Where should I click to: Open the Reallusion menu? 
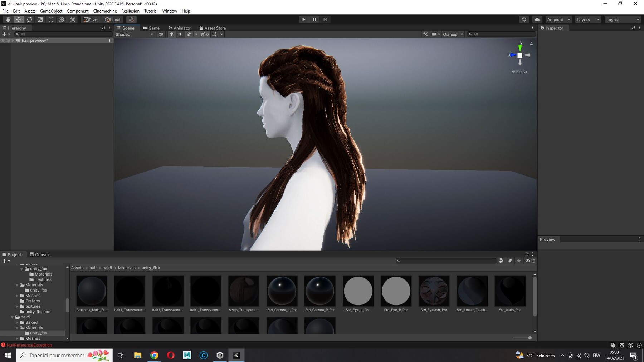click(x=130, y=11)
